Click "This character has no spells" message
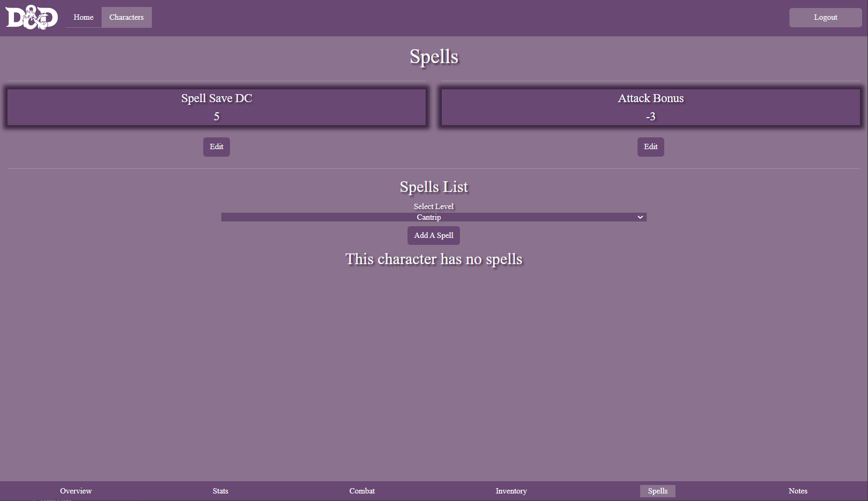868x501 pixels. [x=434, y=259]
